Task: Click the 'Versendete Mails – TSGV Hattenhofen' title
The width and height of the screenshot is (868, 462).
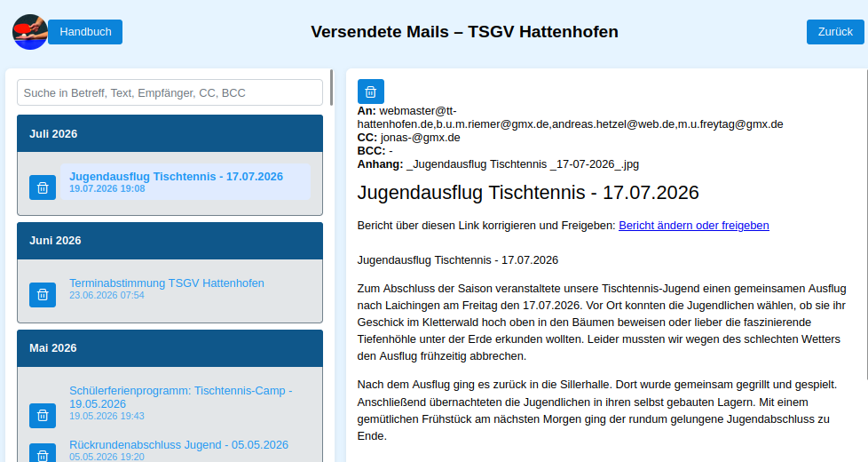Action: click(x=464, y=32)
